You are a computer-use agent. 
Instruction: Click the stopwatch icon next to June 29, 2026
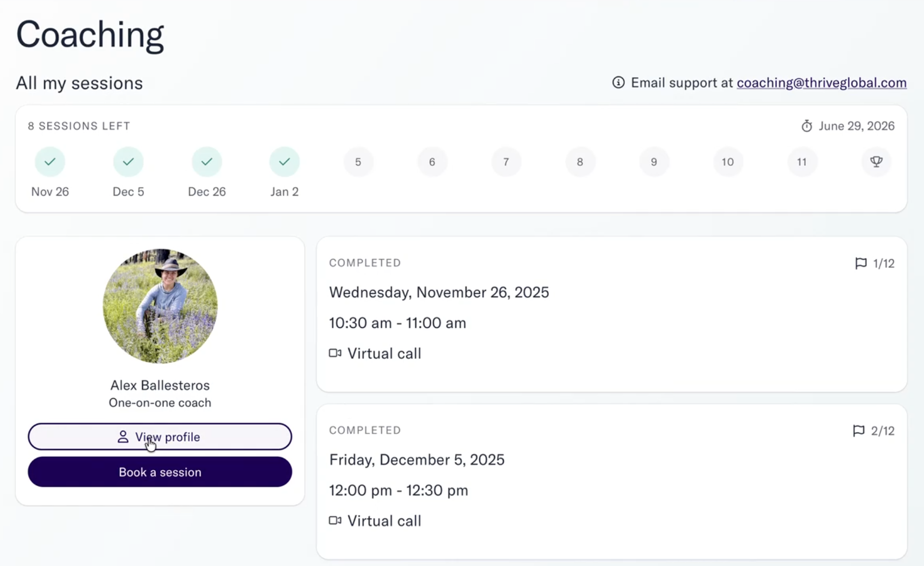806,126
